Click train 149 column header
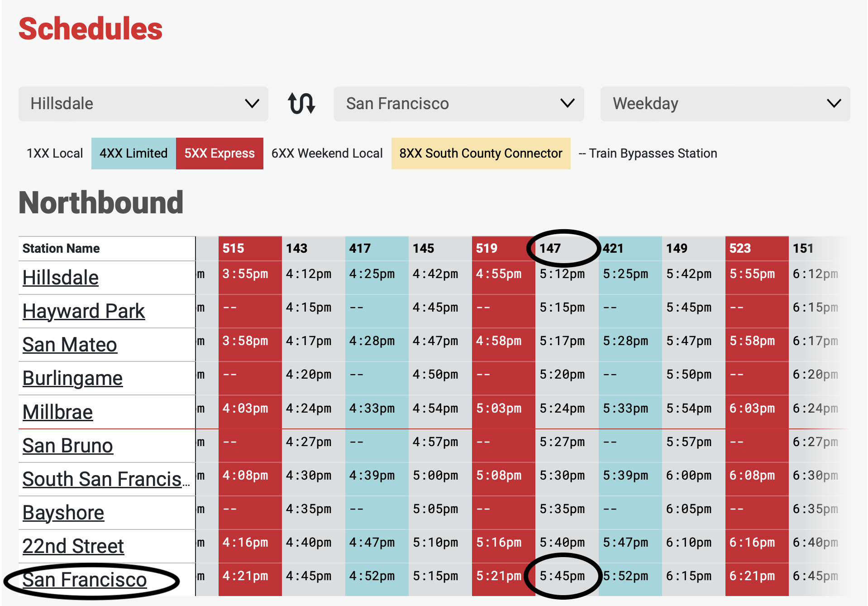Screen dimensions: 868x606 click(693, 248)
